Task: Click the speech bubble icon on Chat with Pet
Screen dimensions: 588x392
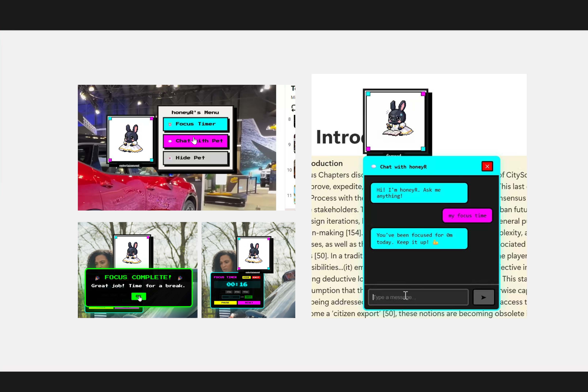Action: [170, 141]
